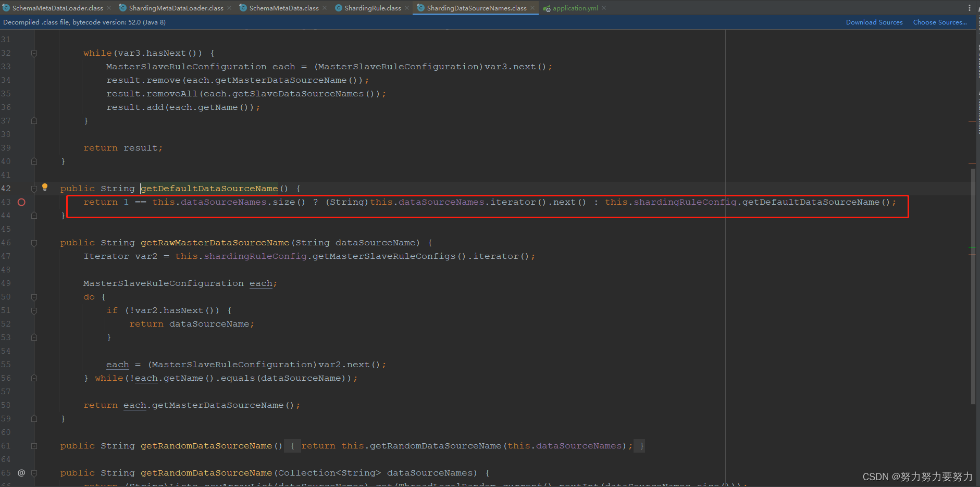980x487 pixels.
Task: Collapse getDefaultDataSourceName method at line 42
Action: (34, 189)
